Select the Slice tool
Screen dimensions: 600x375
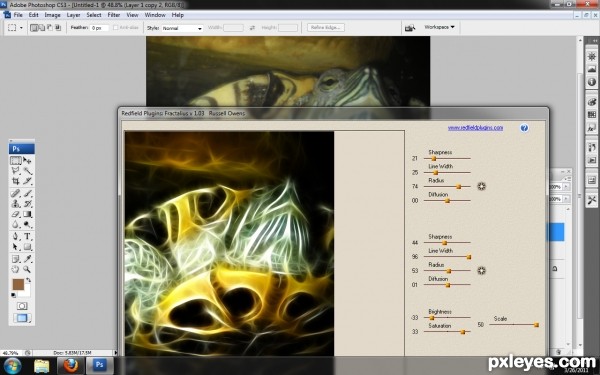coord(27,181)
